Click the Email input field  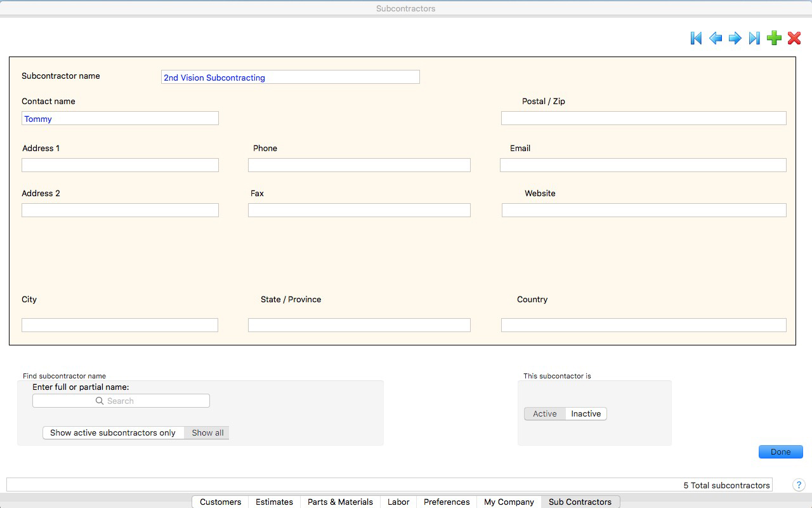tap(643, 165)
